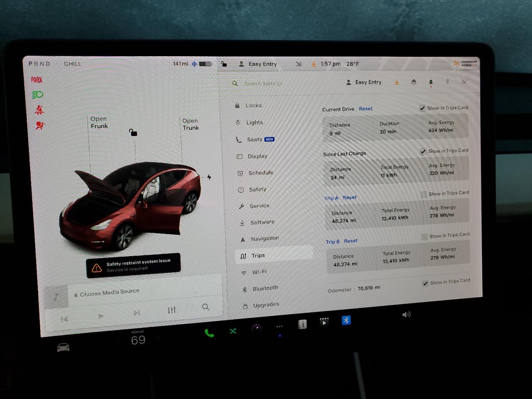Open the audio equalizer settings icon
532x399 pixels.
[x=172, y=310]
